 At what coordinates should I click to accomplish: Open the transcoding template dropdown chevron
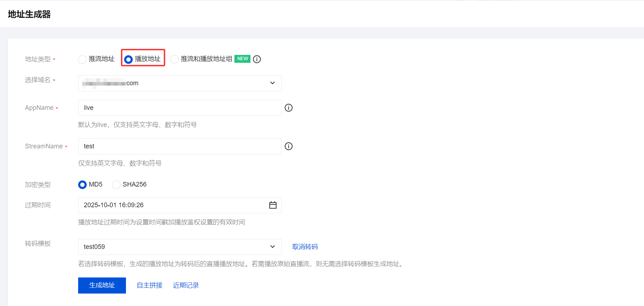[273, 247]
